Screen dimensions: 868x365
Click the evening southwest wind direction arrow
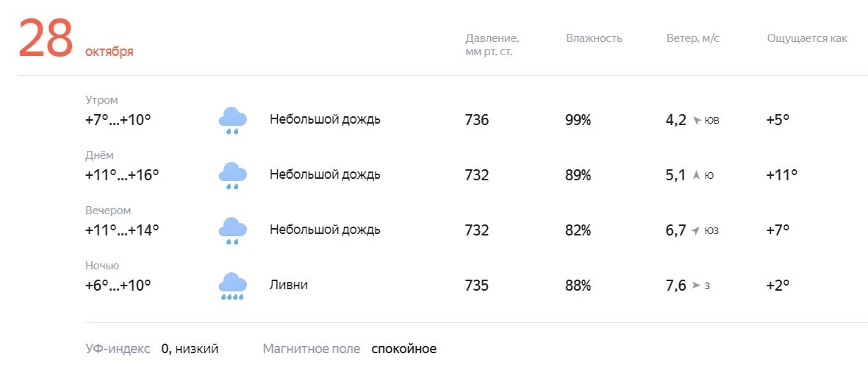pos(696,230)
